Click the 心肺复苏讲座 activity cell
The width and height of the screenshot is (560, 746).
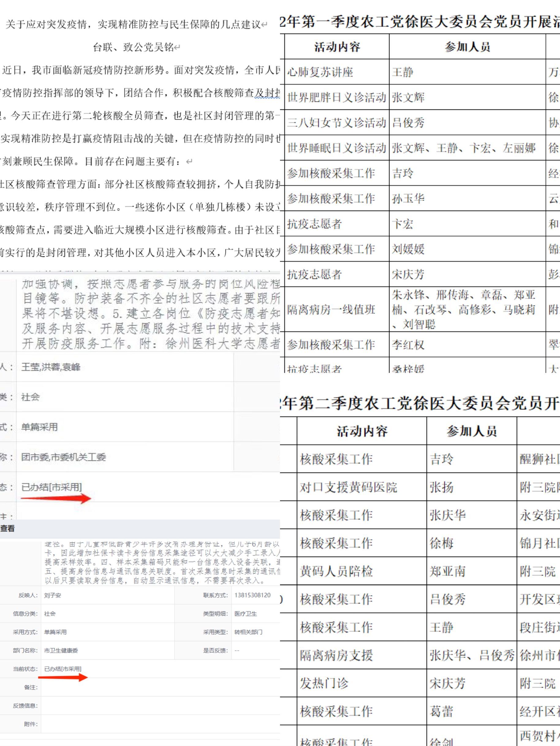[x=320, y=72]
